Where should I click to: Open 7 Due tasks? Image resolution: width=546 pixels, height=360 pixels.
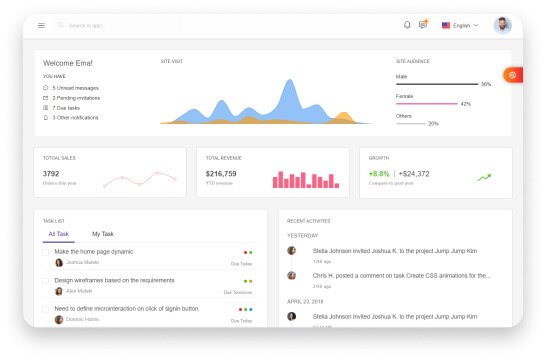click(66, 108)
